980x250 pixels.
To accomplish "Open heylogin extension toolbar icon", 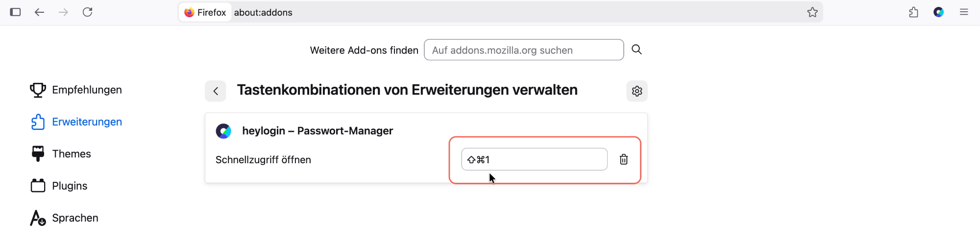I will (938, 12).
